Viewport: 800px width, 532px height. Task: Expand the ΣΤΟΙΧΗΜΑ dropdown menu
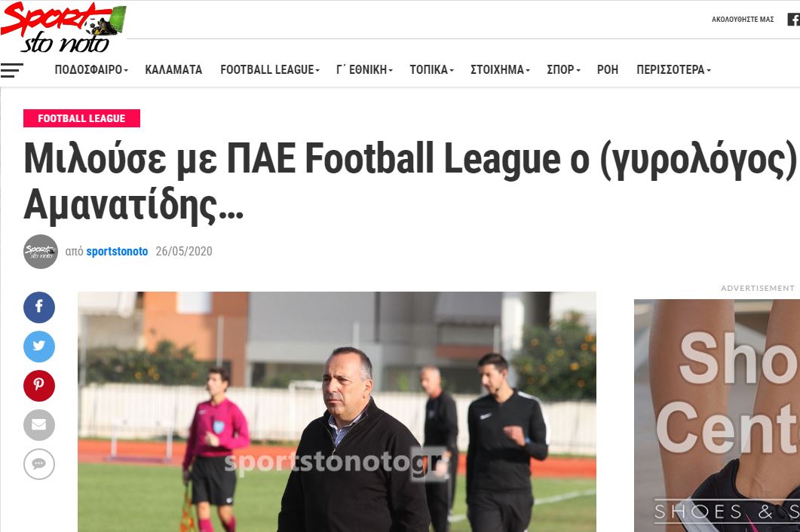(500, 70)
